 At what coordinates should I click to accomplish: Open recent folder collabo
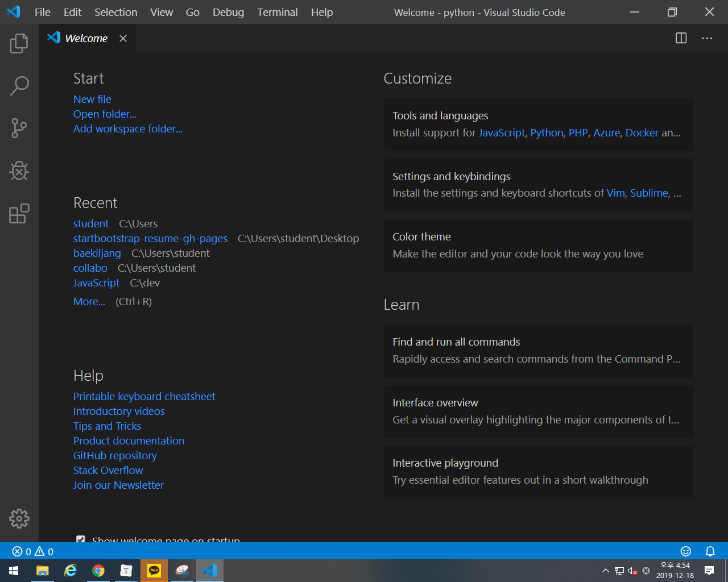point(90,268)
